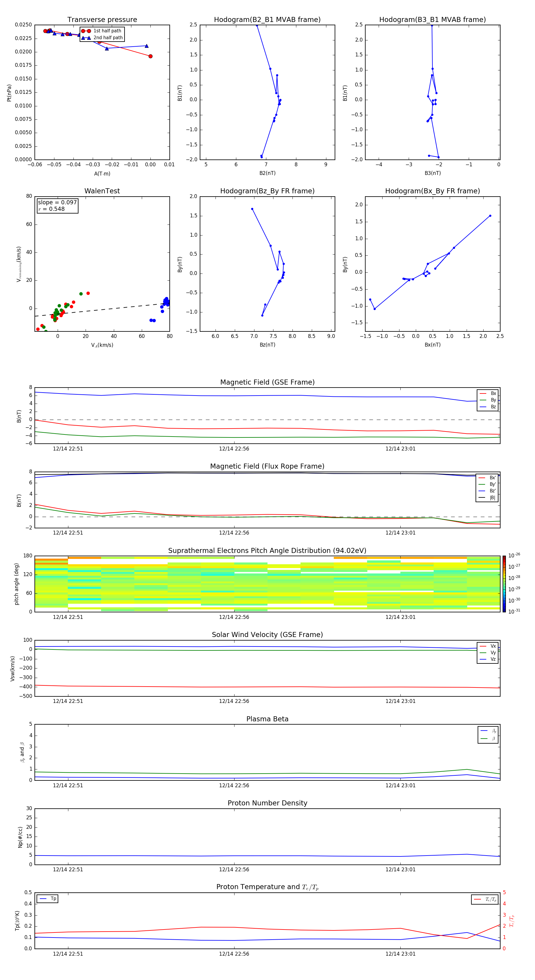Click the 'Bz(nT)' x-axis label
This screenshot has height=980, width=535.
click(x=267, y=345)
